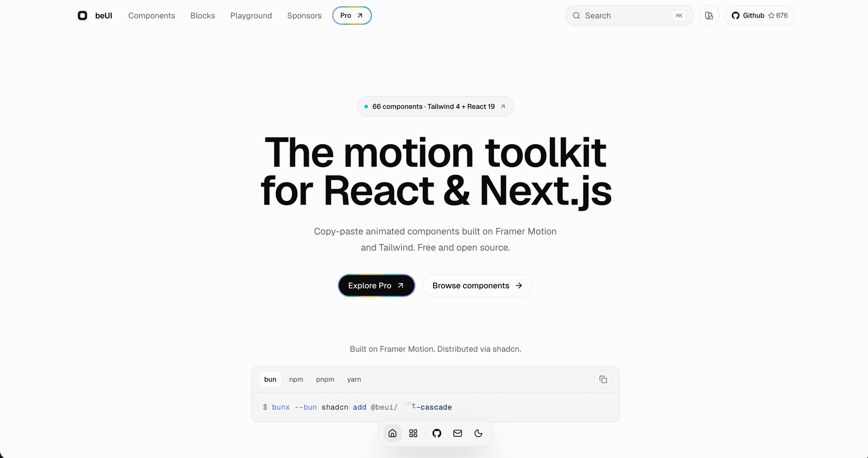This screenshot has width=868, height=458.
Task: Click the arrow icon on announcement badge
Action: (x=503, y=107)
